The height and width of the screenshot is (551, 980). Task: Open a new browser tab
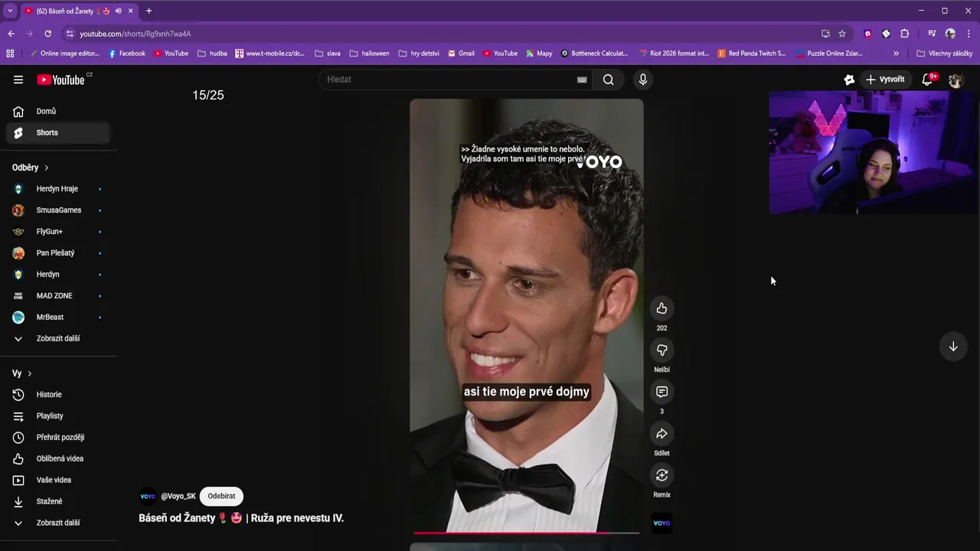[x=149, y=11]
